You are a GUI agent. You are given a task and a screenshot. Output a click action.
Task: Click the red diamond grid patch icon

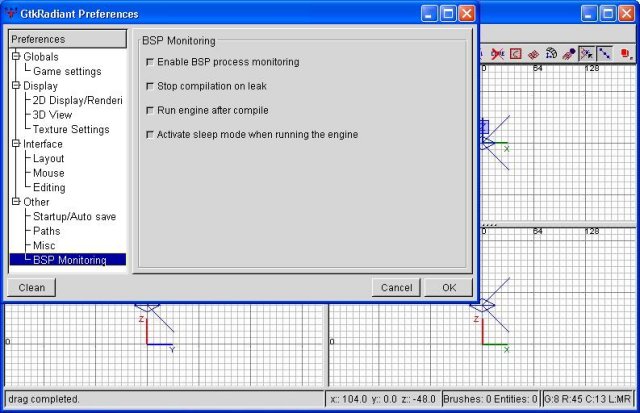(x=533, y=54)
